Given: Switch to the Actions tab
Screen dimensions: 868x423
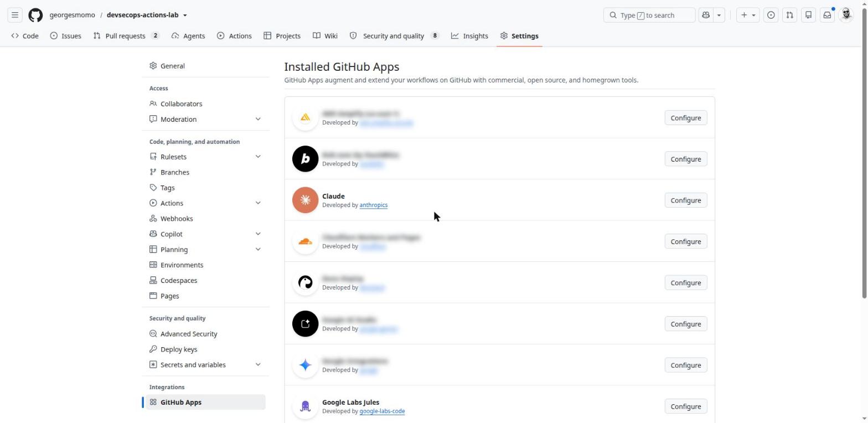Looking at the screenshot, I should point(234,36).
